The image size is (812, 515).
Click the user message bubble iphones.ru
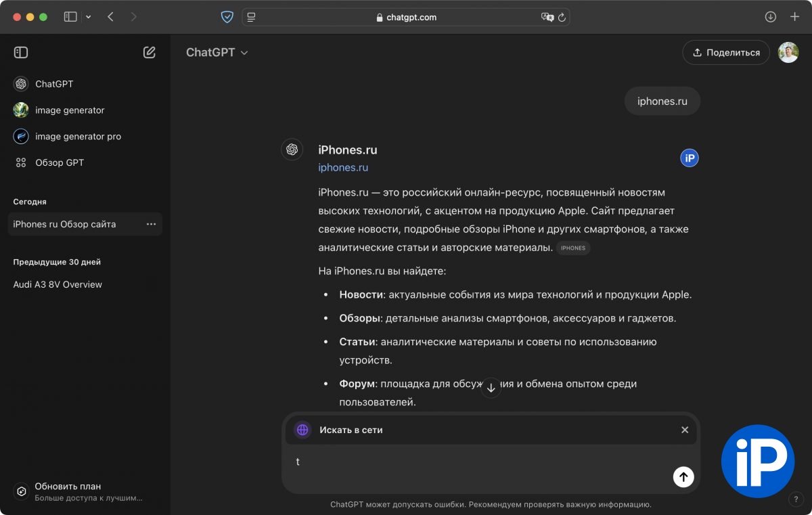(x=662, y=101)
